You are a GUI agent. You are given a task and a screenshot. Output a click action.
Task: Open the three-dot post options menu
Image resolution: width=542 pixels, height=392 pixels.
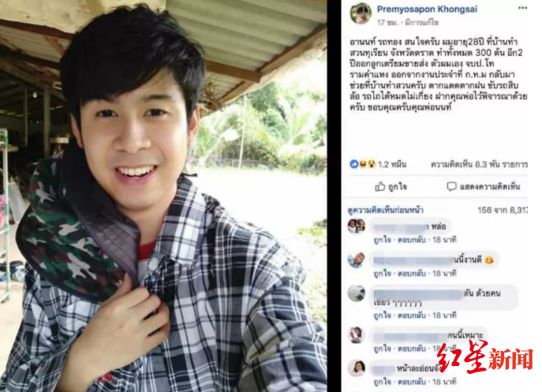click(522, 9)
